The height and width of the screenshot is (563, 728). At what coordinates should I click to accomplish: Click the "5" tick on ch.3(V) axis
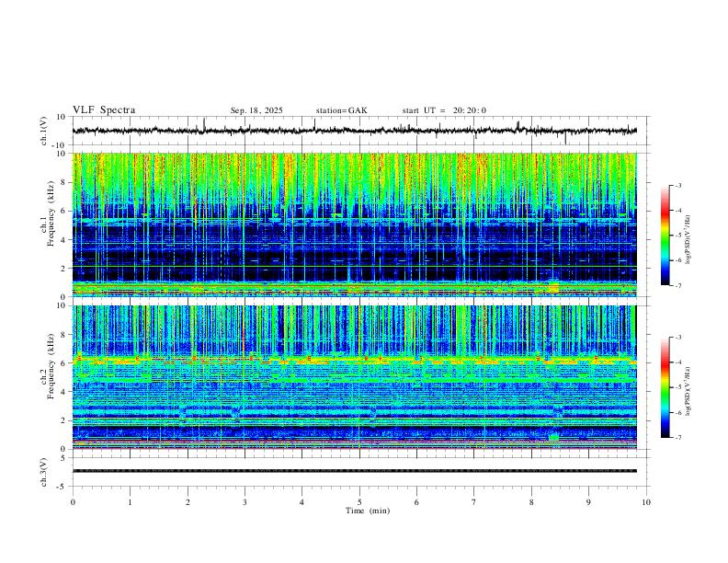point(63,458)
